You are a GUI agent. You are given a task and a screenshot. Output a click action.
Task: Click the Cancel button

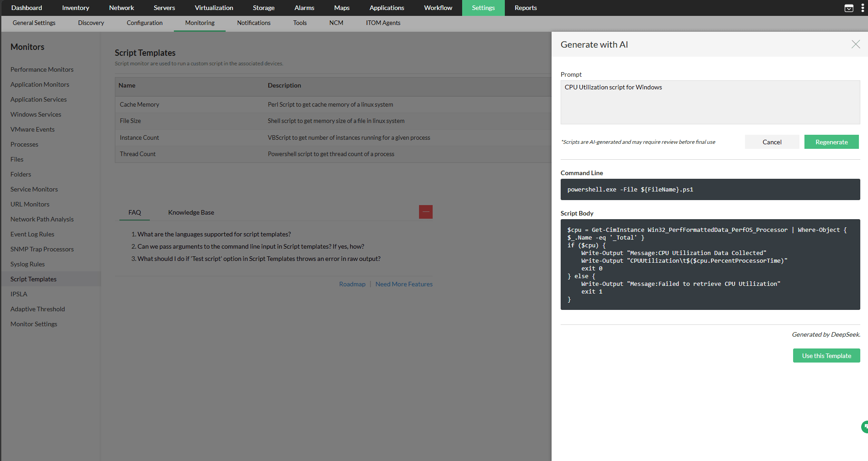(x=772, y=142)
